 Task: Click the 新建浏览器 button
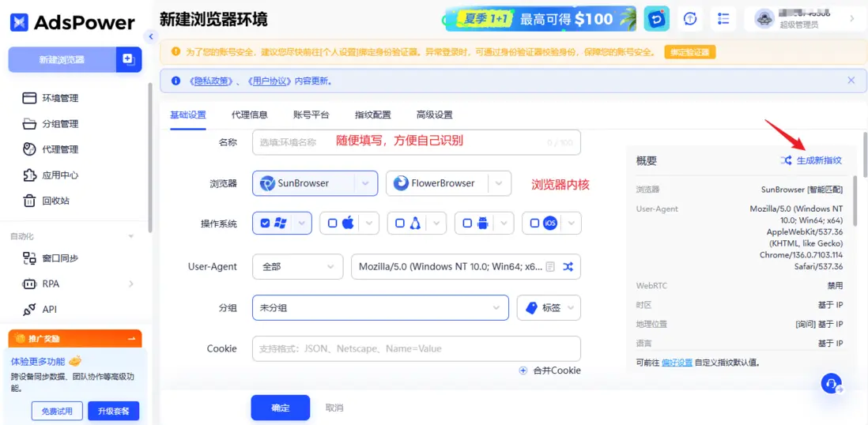pyautogui.click(x=62, y=60)
